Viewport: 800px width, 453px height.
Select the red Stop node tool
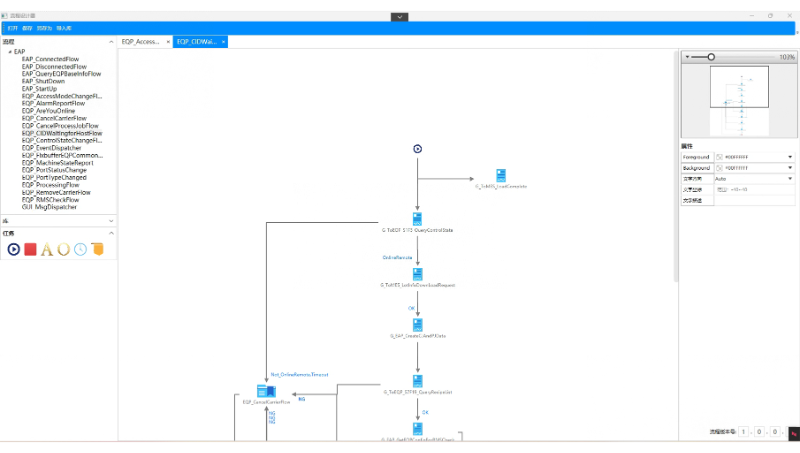coord(31,249)
